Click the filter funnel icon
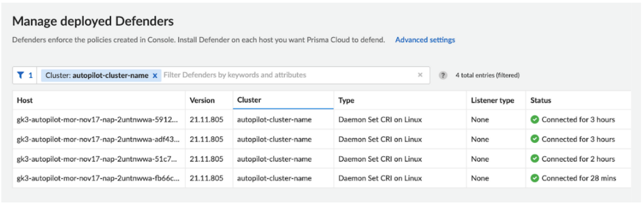This screenshot has width=644, height=205. click(x=20, y=75)
